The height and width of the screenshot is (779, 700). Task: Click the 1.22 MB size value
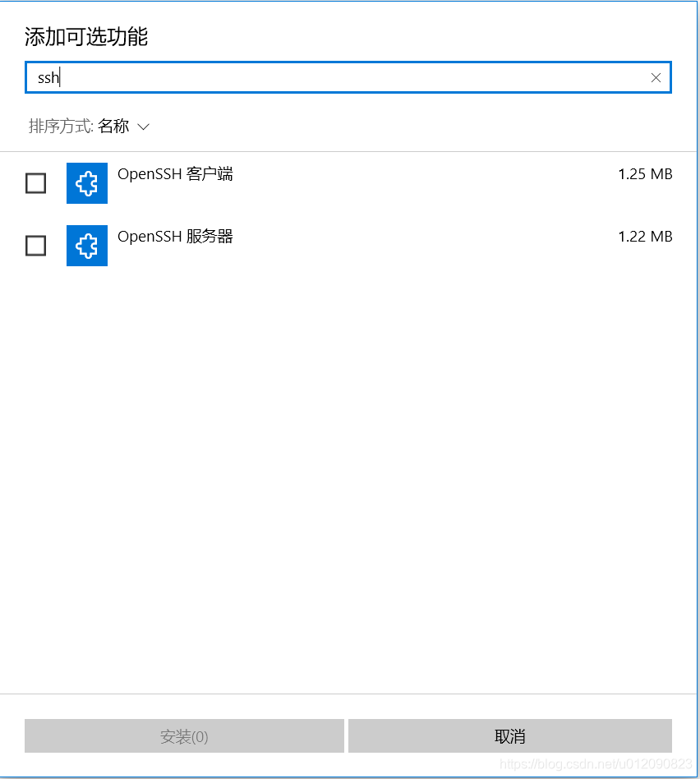pos(645,236)
